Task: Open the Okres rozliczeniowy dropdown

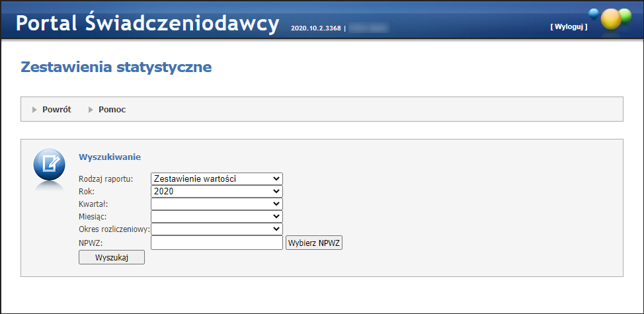Action: point(216,229)
